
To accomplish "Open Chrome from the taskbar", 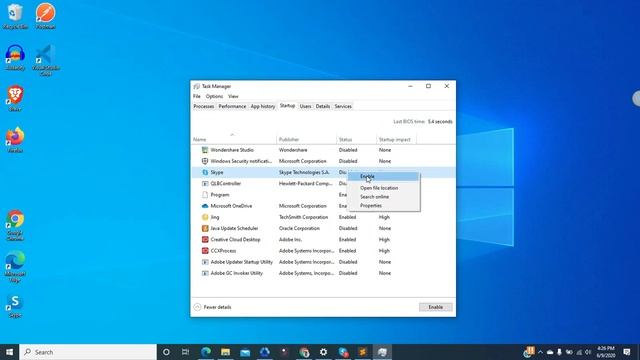I will (304, 352).
